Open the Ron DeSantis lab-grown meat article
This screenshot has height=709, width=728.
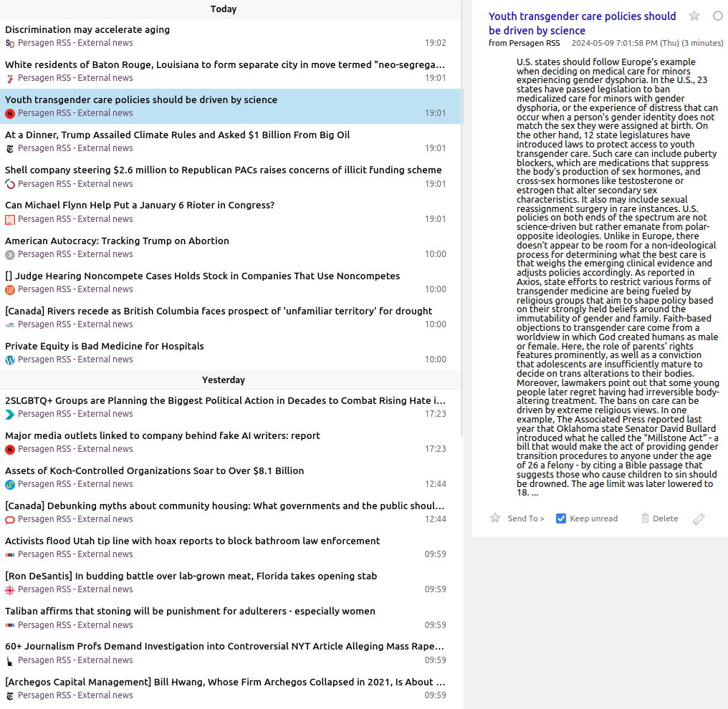[191, 577]
